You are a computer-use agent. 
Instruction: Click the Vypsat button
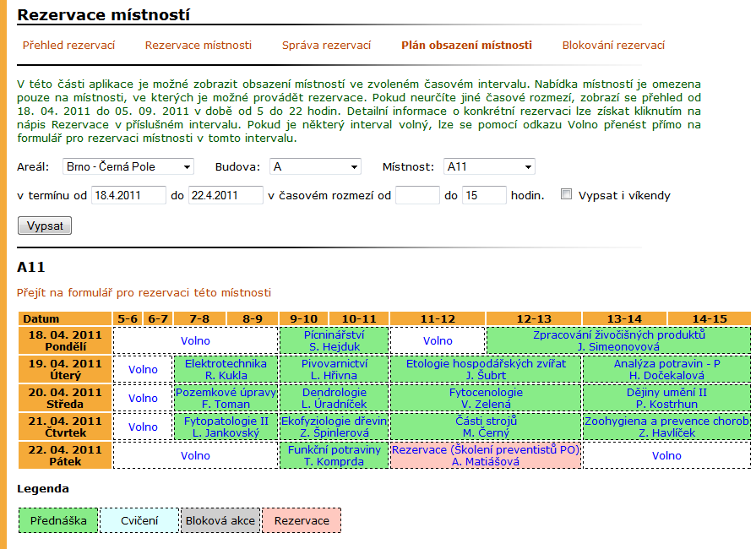tap(45, 226)
